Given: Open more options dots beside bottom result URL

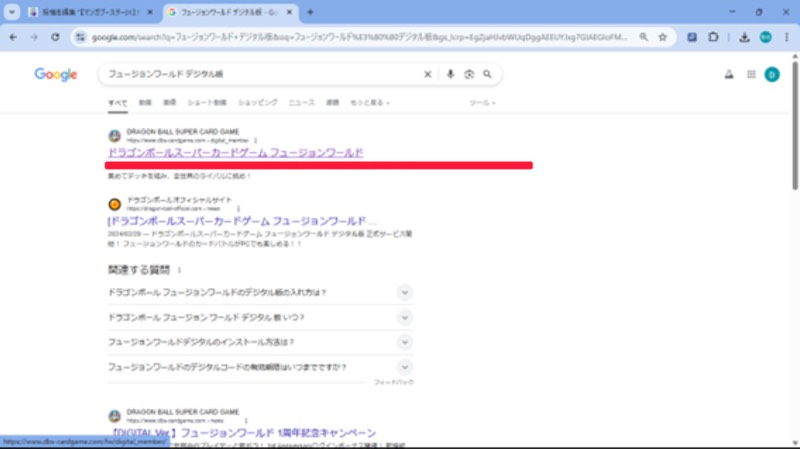Looking at the screenshot, I should [x=246, y=420].
